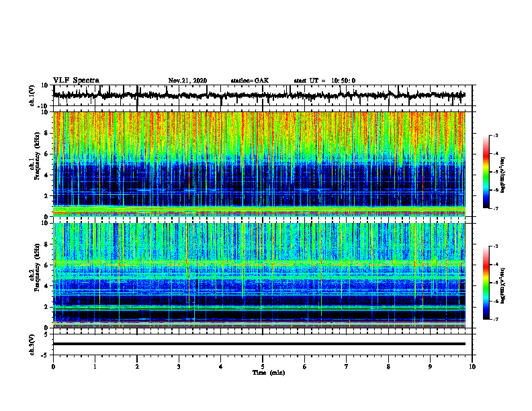Image resolution: width=532 pixels, height=411 pixels.
Task: Click time axis tick label "4"
Action: (x=221, y=367)
